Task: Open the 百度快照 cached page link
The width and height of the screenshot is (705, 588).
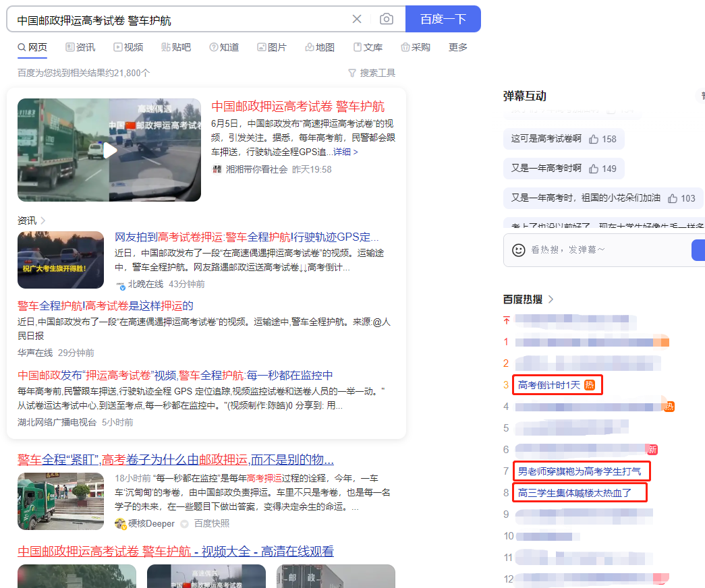Action: (x=213, y=523)
